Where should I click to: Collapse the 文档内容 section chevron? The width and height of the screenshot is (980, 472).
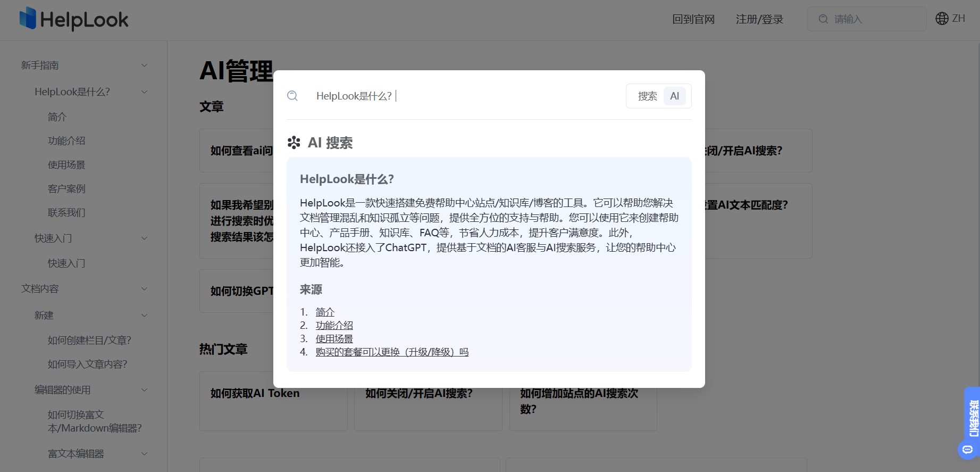click(144, 289)
